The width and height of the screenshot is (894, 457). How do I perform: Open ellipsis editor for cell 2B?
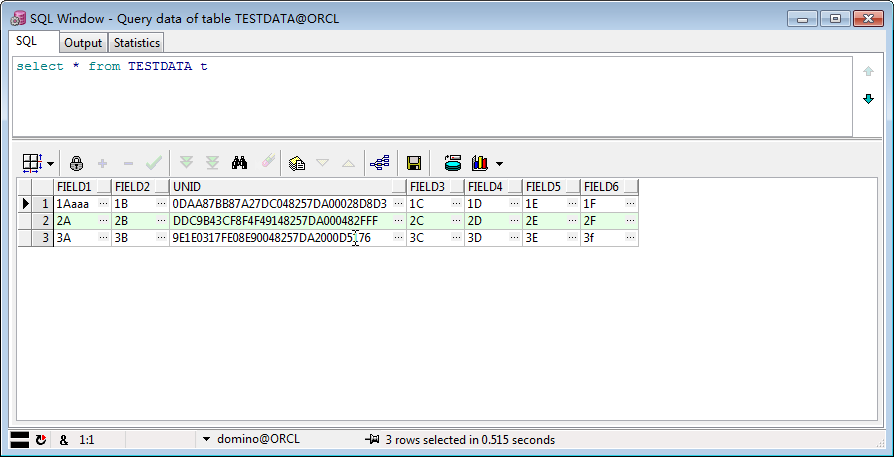[x=162, y=221]
